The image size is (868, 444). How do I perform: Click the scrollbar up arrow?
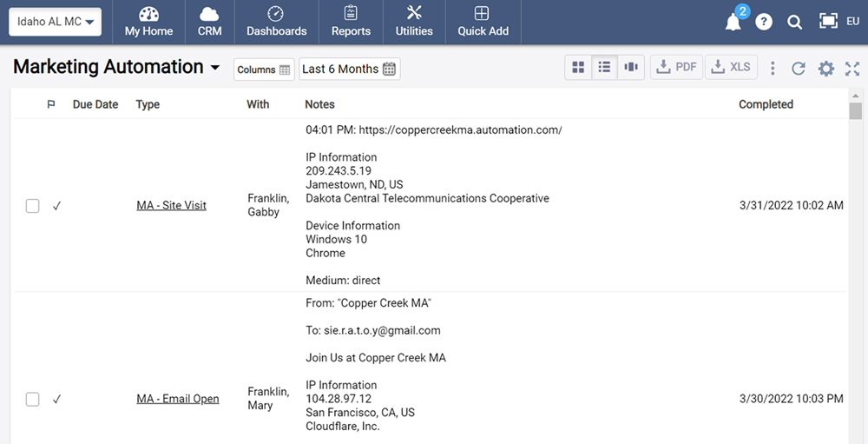point(856,96)
